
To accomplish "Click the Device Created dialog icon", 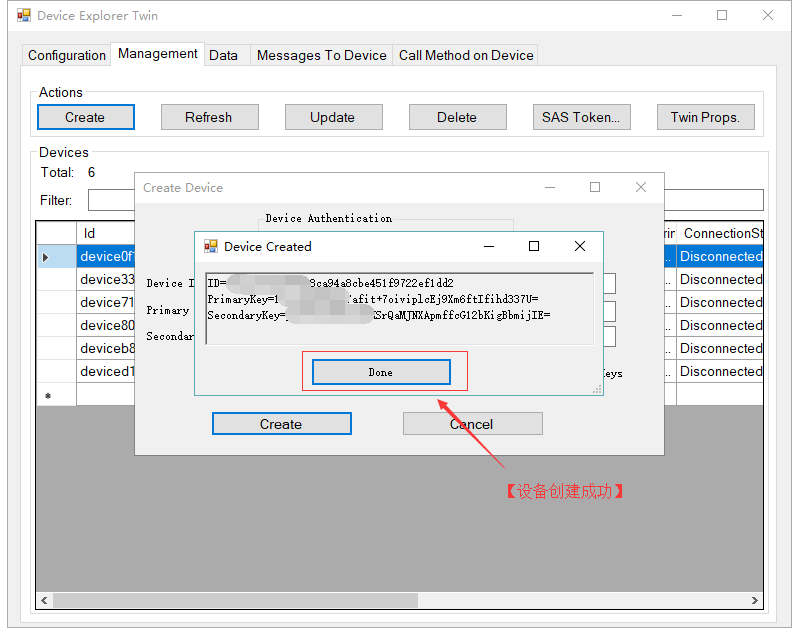I will point(211,246).
